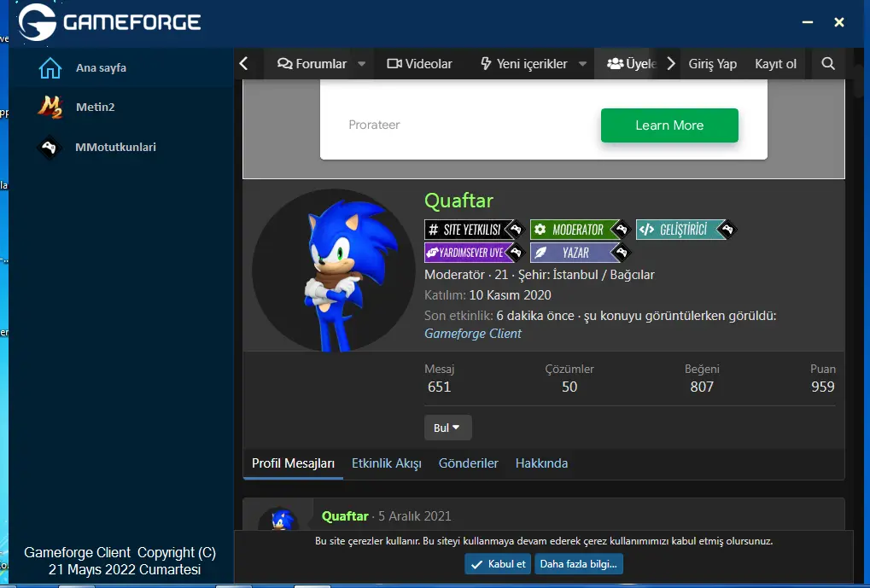Open the Videolar menu item

(419, 64)
